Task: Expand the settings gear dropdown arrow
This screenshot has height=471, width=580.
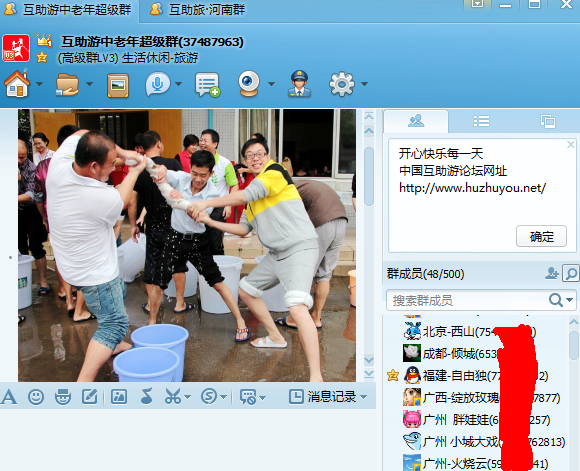Action: 364,84
